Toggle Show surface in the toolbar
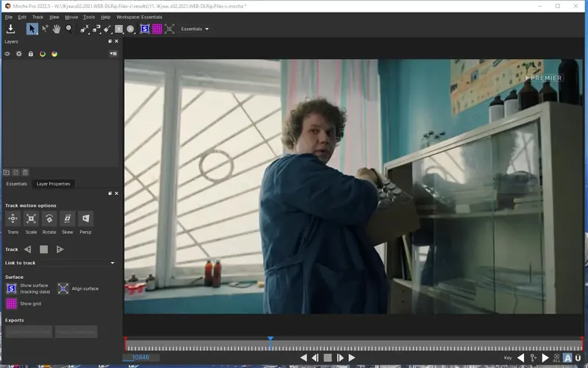This screenshot has height=368, width=588. pos(145,29)
